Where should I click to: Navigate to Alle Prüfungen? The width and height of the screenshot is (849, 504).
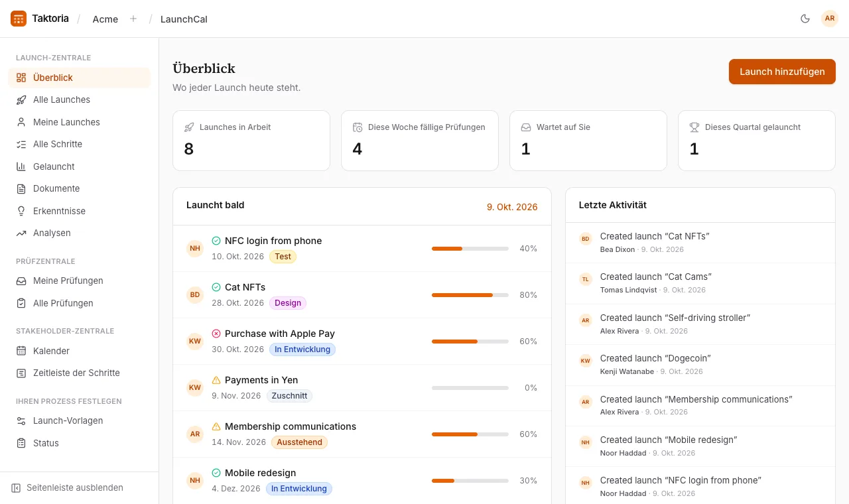[x=79, y=303]
